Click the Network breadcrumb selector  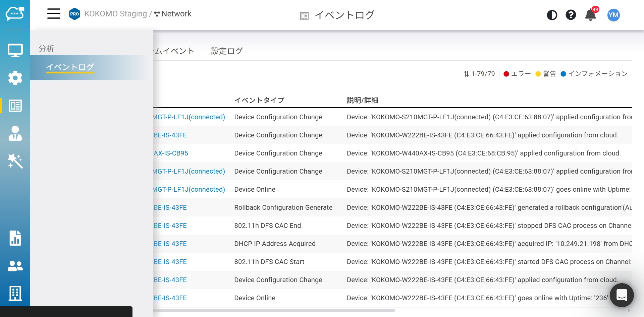(173, 14)
